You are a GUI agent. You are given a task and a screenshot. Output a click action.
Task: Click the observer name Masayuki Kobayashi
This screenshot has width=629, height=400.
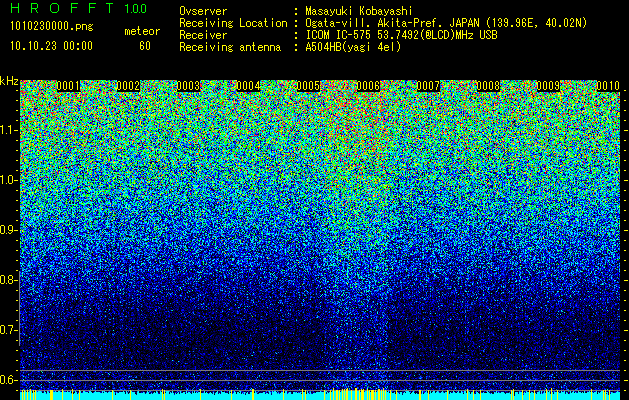359,11
